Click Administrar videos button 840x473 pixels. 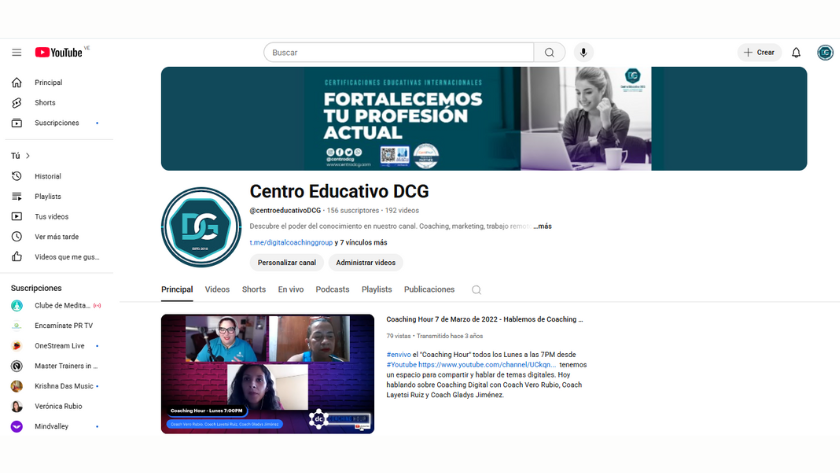365,262
